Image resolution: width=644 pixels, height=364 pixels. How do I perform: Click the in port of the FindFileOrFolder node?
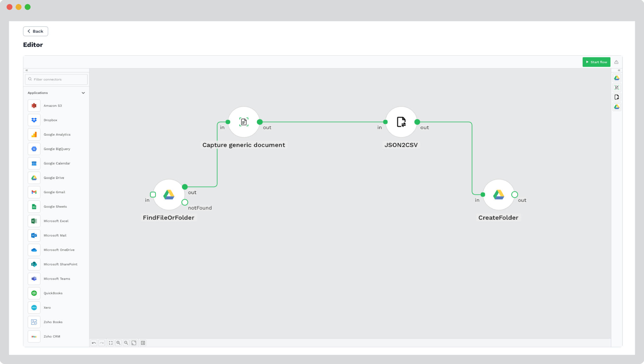coord(153,195)
